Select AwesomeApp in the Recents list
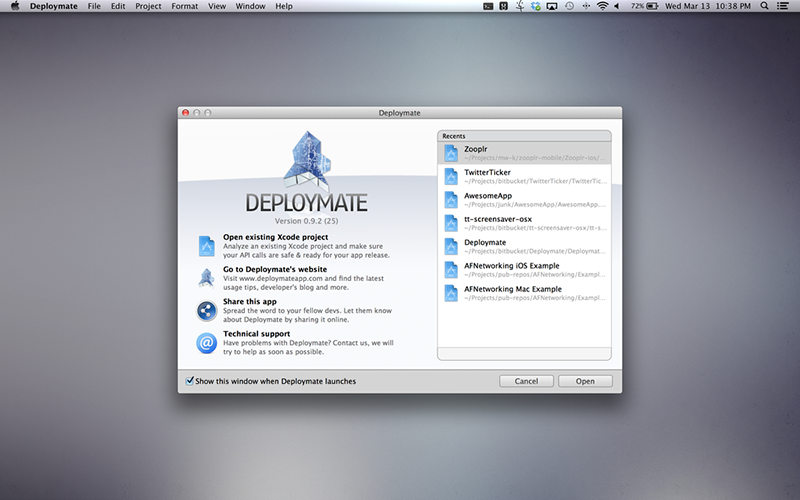The height and width of the screenshot is (500, 800). [x=524, y=199]
